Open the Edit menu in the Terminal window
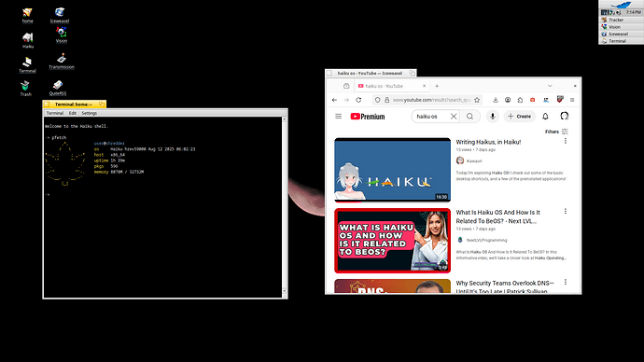Screen dimensions: 644x362 [x=73, y=113]
